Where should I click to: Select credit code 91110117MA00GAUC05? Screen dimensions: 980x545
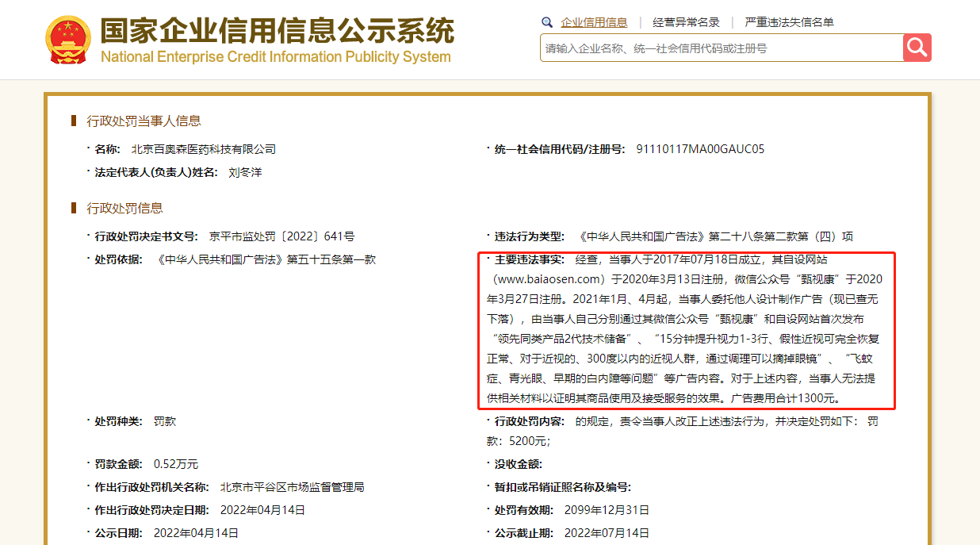point(700,149)
